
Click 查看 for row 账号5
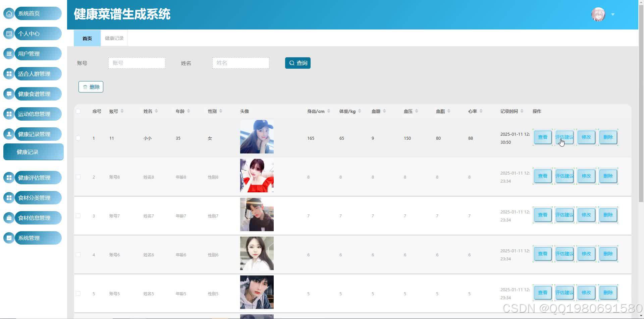pos(543,293)
